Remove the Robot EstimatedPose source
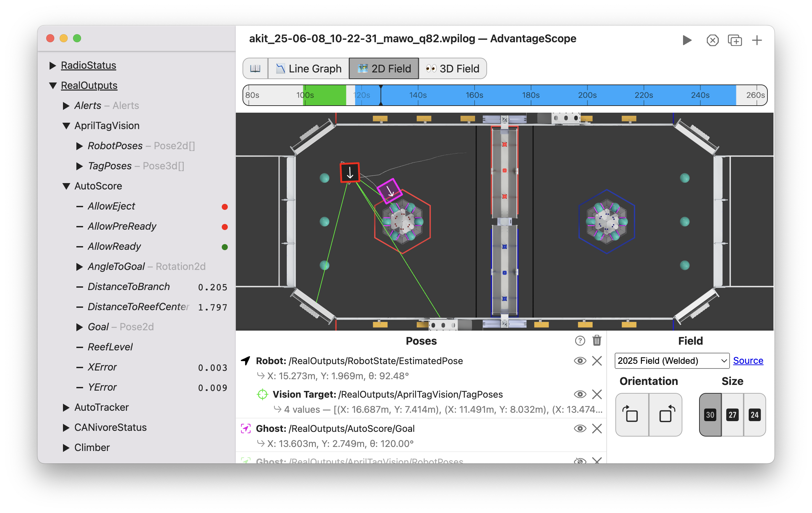 pyautogui.click(x=597, y=361)
